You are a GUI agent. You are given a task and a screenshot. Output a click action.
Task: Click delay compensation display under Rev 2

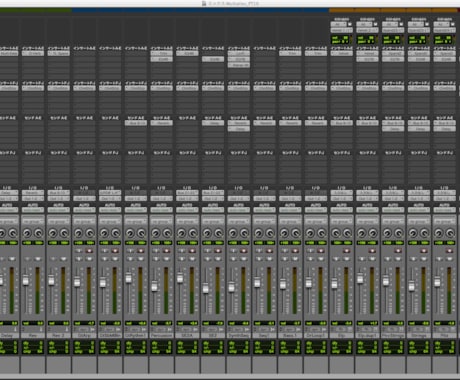point(59,347)
